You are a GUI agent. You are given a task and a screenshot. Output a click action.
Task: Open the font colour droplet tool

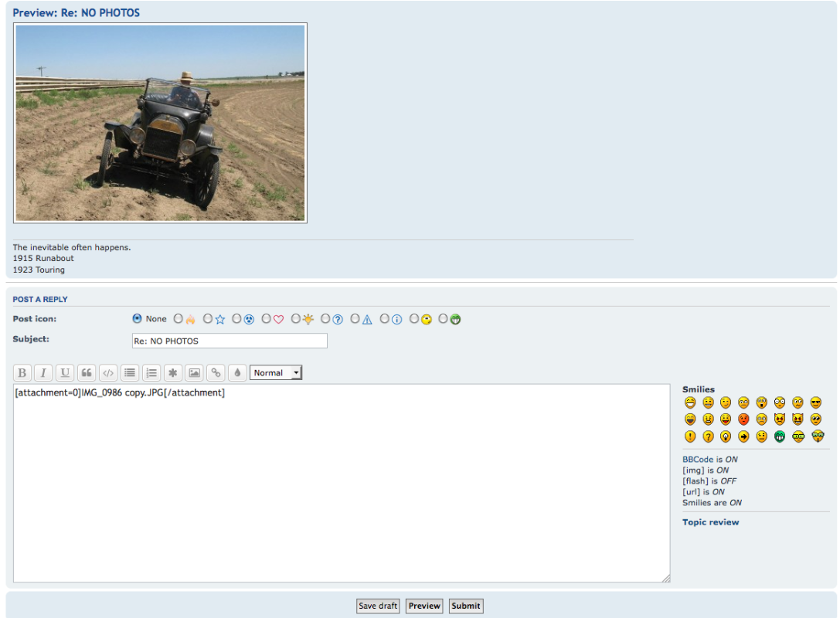click(237, 373)
